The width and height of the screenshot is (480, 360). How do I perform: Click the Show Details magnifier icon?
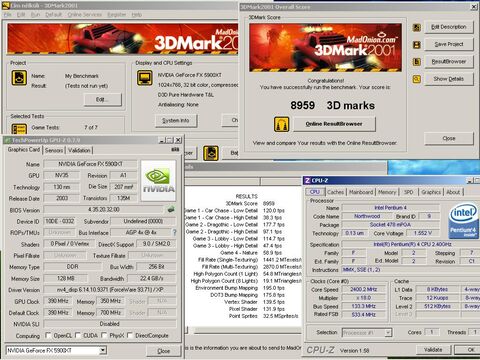tap(417, 79)
